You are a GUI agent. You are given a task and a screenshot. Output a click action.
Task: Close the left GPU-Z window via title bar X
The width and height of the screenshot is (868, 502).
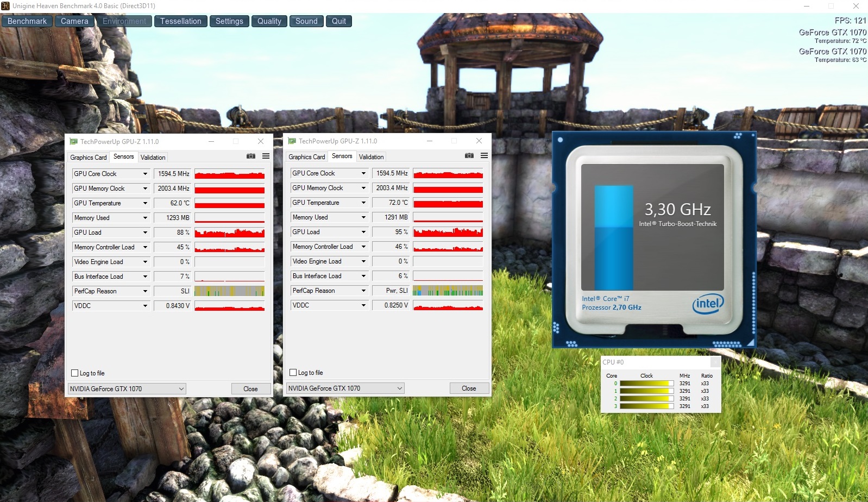pyautogui.click(x=261, y=142)
